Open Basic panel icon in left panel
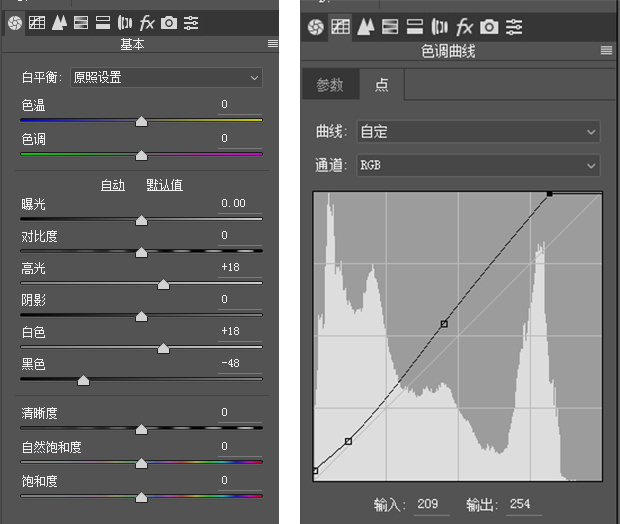Viewport: 620px width, 524px height. (15, 23)
